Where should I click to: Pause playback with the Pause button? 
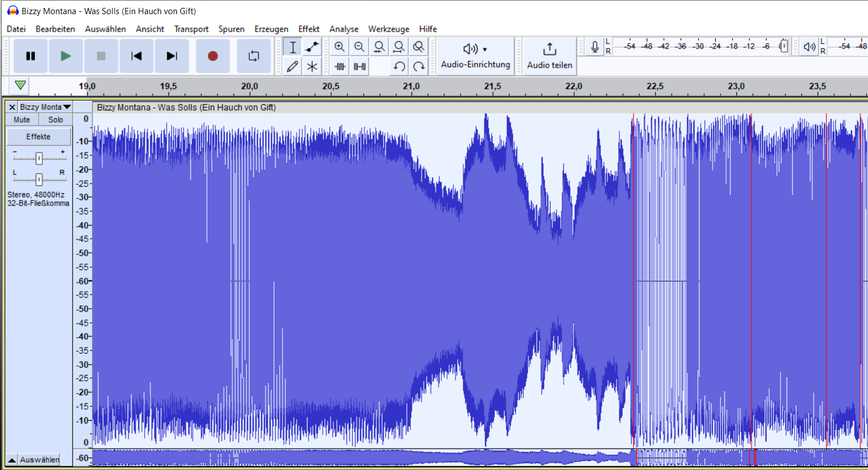point(31,56)
